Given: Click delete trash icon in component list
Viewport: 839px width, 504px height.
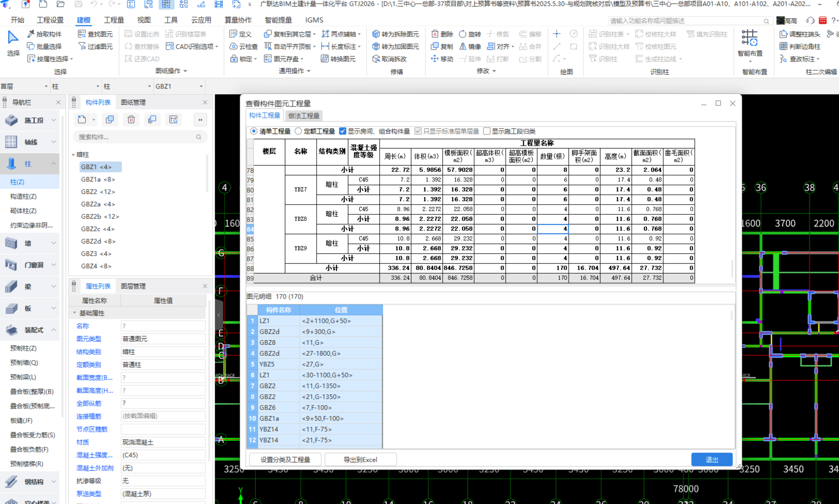Looking at the screenshot, I should point(131,120).
